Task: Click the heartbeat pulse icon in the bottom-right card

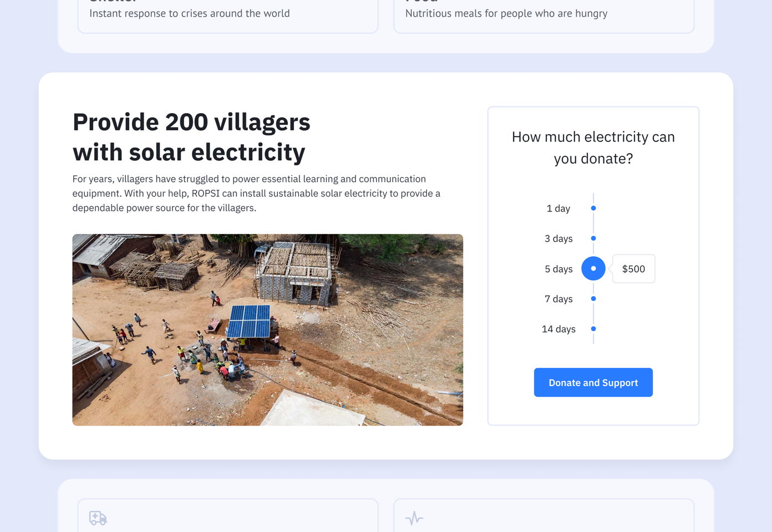Action: [414, 518]
